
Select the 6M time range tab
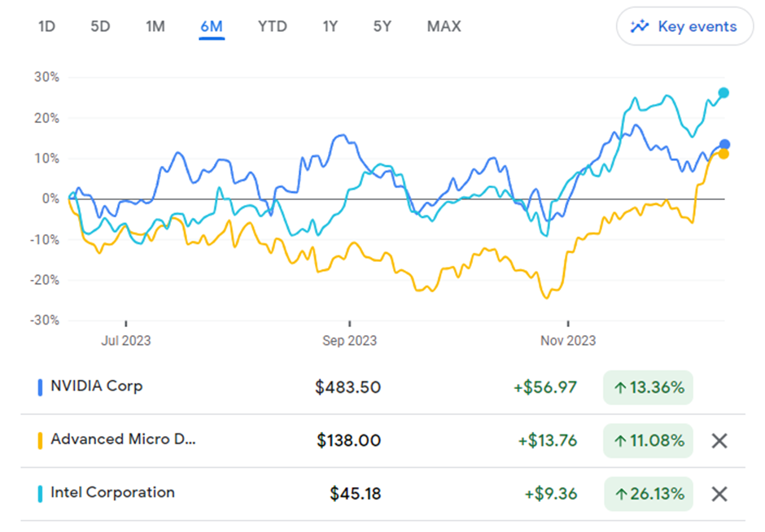212,27
